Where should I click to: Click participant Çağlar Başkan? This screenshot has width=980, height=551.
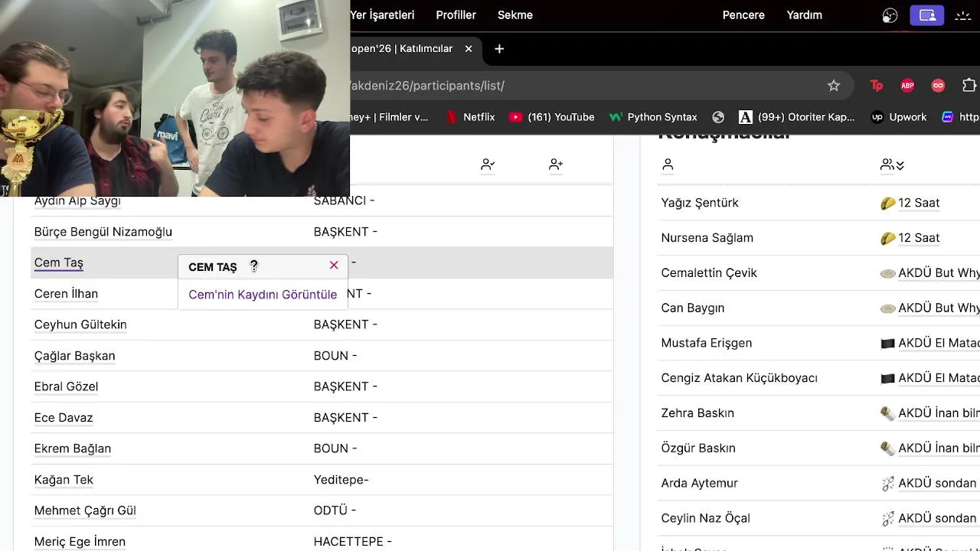tap(74, 356)
